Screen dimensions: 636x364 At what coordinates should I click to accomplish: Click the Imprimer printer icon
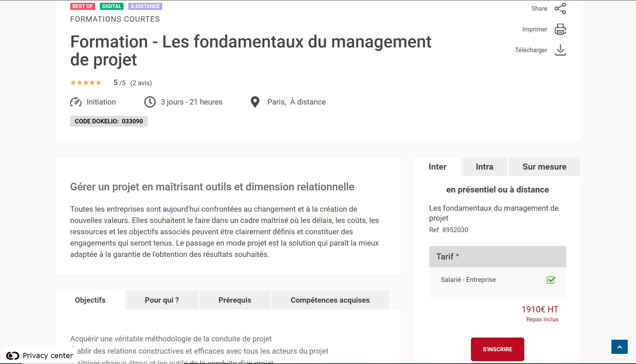pyautogui.click(x=560, y=29)
